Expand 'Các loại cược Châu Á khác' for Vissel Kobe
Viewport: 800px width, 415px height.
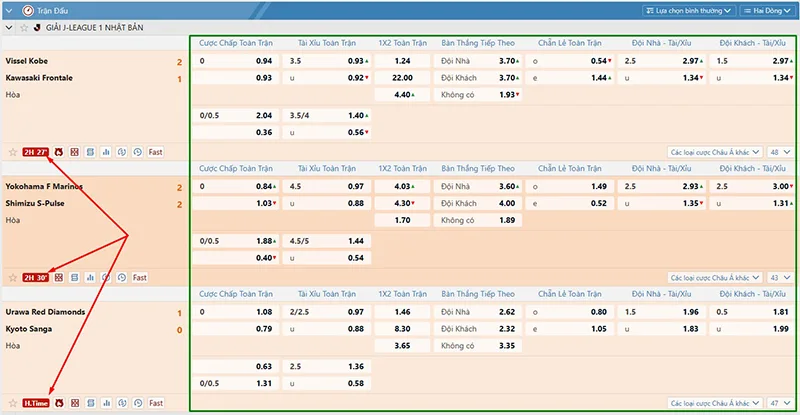(715, 152)
